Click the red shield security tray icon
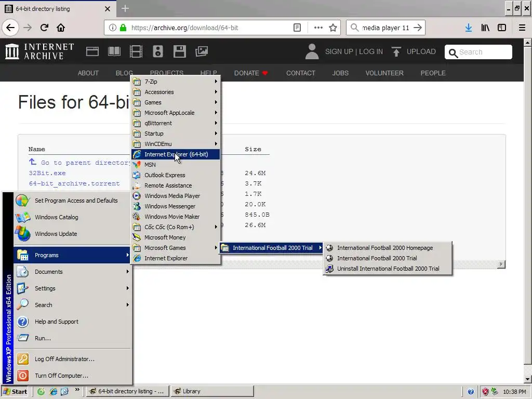 click(x=486, y=392)
